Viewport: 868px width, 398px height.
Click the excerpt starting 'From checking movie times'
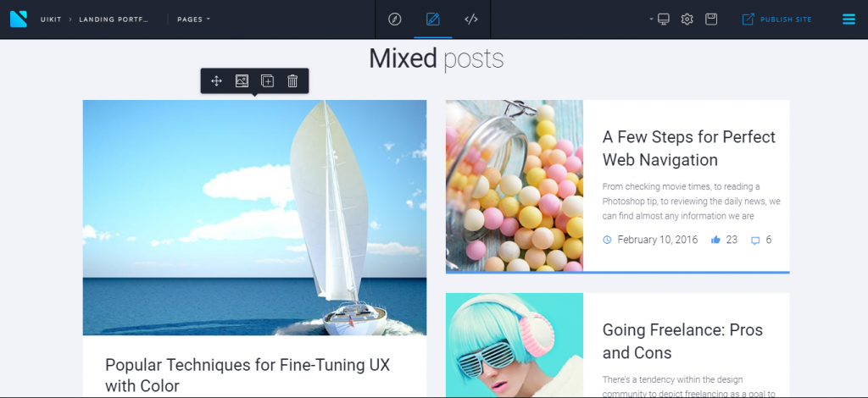click(692, 202)
